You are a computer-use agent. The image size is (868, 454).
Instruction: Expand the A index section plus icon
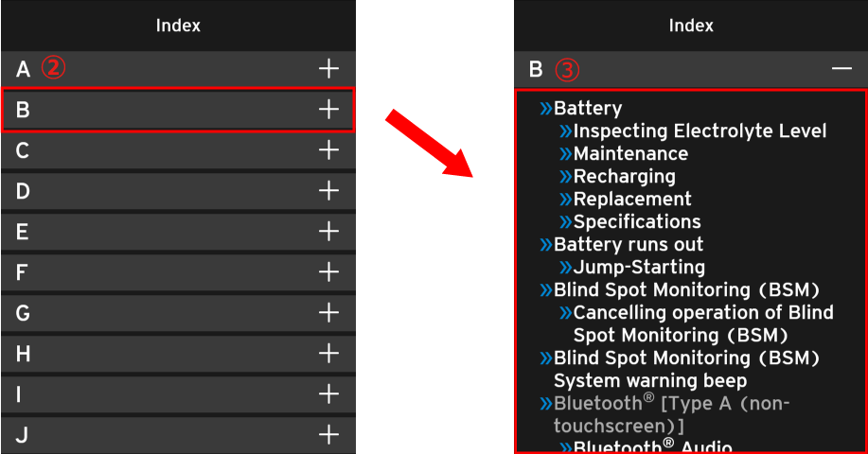pos(328,68)
